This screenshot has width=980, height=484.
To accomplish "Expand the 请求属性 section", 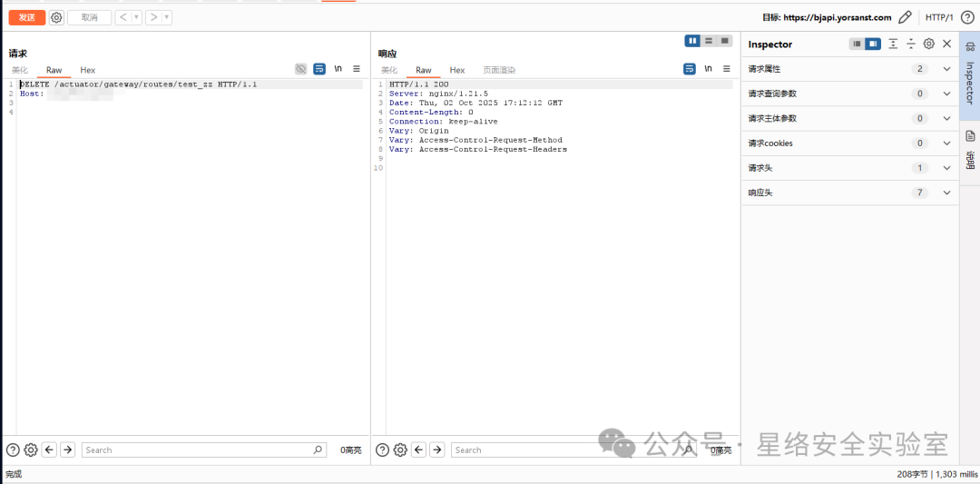I will (x=850, y=69).
